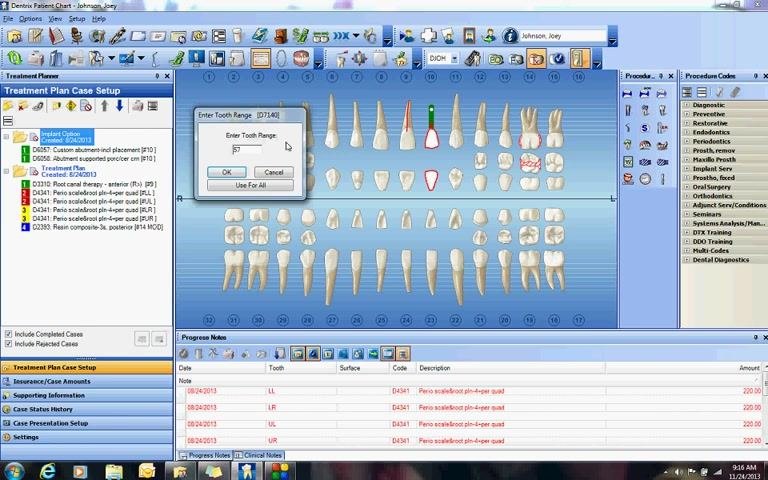The height and width of the screenshot is (480, 768).
Task: Click the white cross icon in top toolbar
Action: (429, 36)
